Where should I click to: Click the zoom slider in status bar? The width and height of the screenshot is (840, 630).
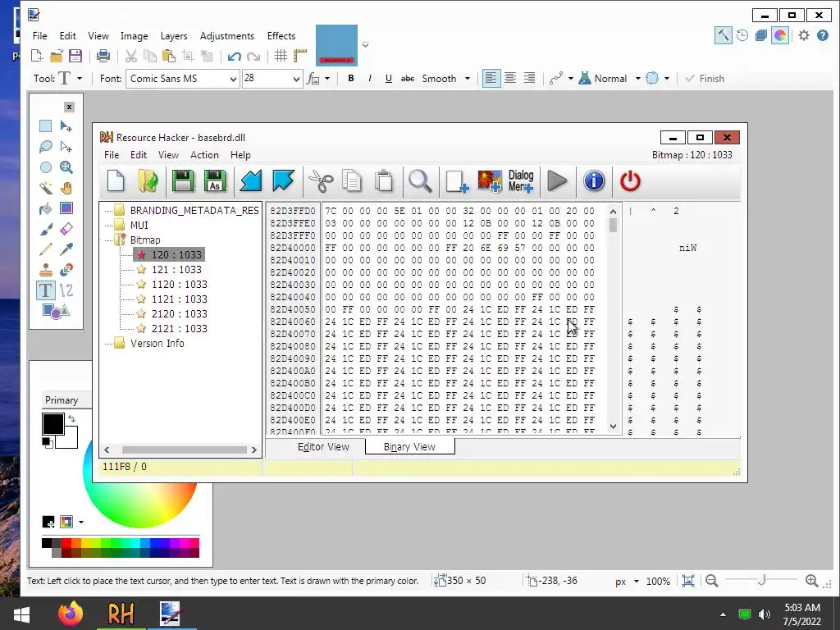(x=761, y=580)
